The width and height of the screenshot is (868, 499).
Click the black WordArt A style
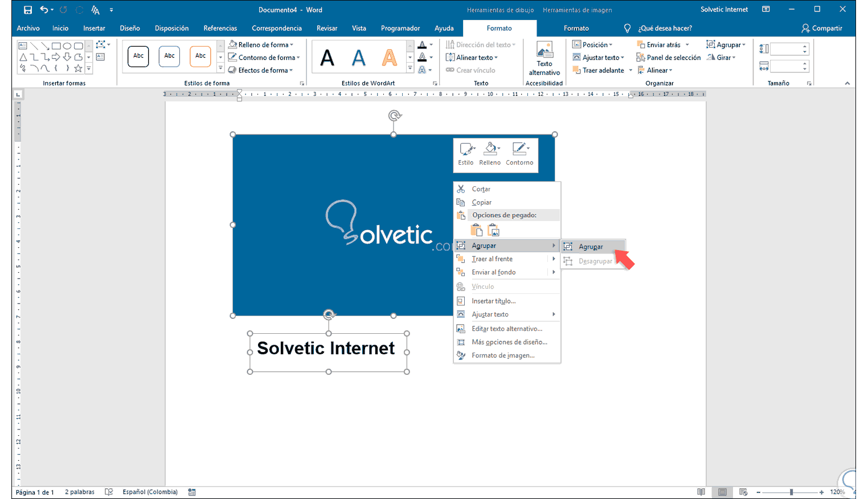coord(327,58)
